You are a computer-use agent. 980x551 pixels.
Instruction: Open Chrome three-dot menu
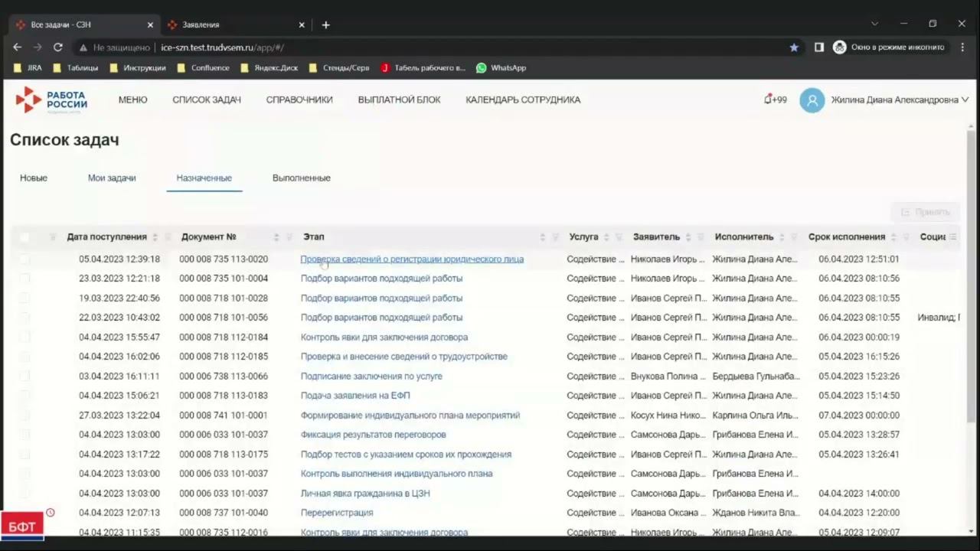tap(962, 47)
